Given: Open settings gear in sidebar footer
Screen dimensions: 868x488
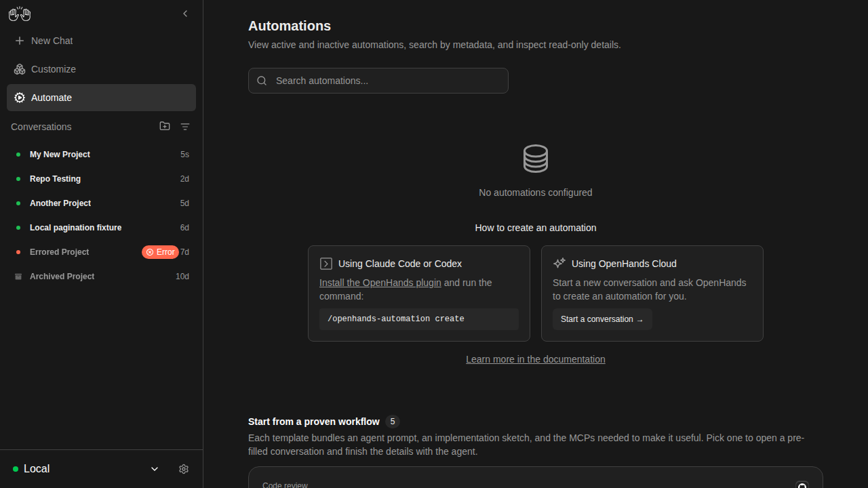Looking at the screenshot, I should click(x=184, y=469).
